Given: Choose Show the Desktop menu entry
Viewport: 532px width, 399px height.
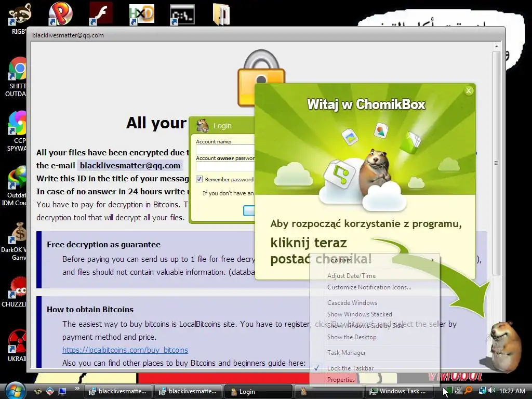Looking at the screenshot, I should point(375,337).
